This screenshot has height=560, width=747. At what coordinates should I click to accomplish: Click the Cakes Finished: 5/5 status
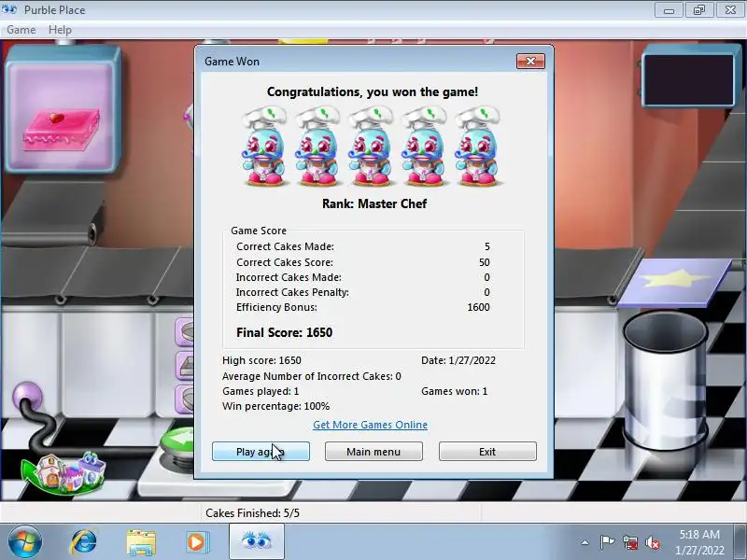coord(252,513)
